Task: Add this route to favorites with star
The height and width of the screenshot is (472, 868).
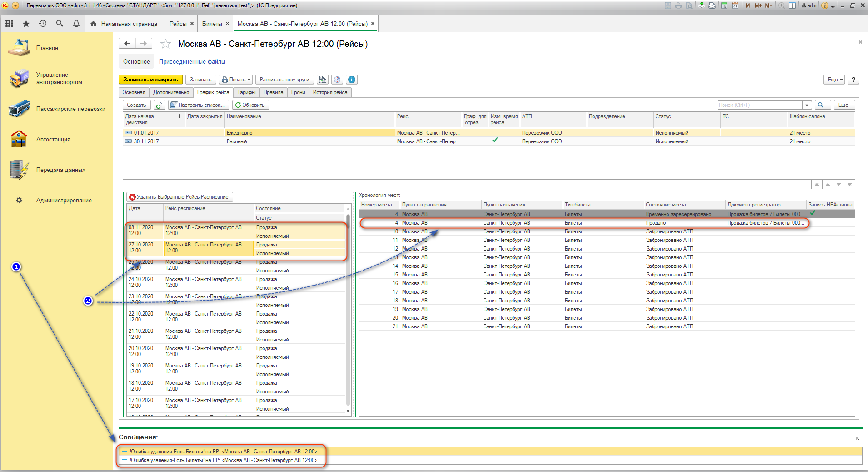Action: [165, 44]
